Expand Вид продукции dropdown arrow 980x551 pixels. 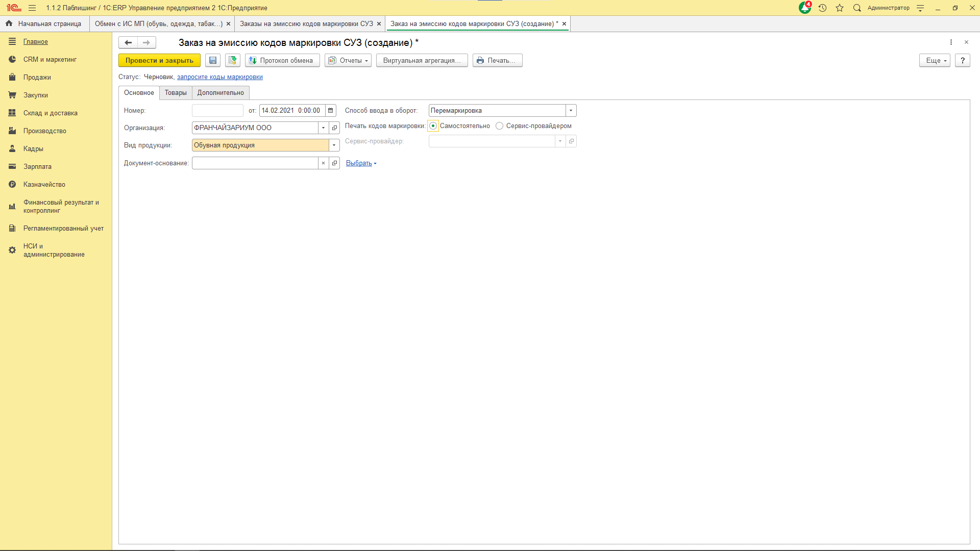coord(334,145)
